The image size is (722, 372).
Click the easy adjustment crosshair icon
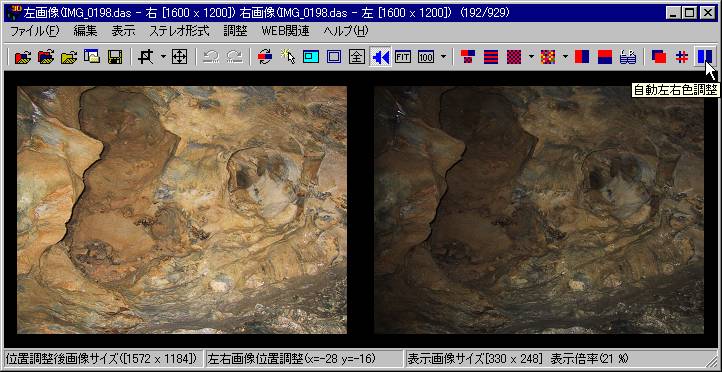(179, 58)
